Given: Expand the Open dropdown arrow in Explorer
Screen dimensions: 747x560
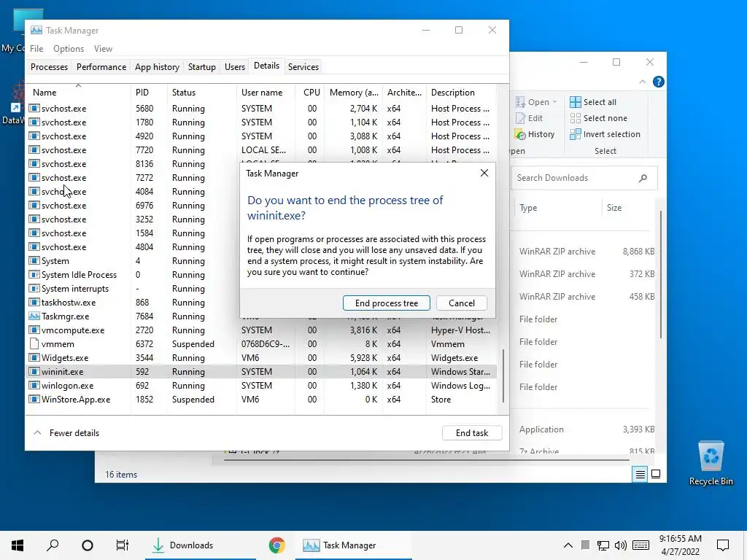Looking at the screenshot, I should click(x=554, y=102).
